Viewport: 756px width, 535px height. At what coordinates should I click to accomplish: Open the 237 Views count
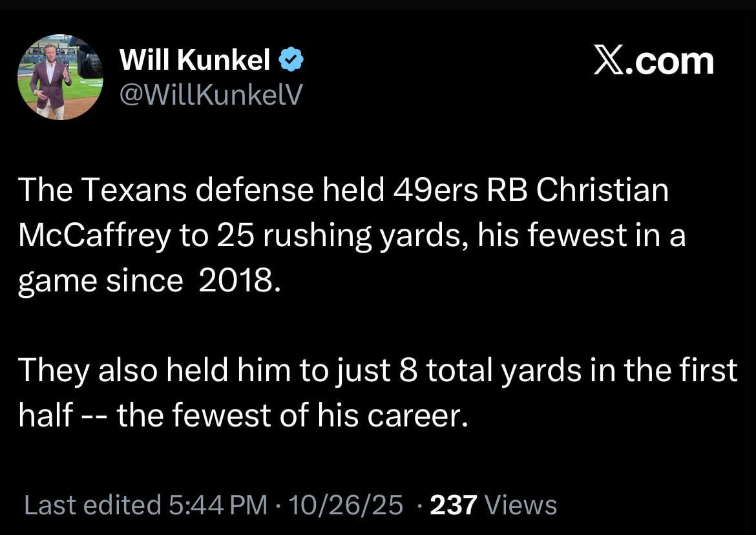(x=492, y=505)
